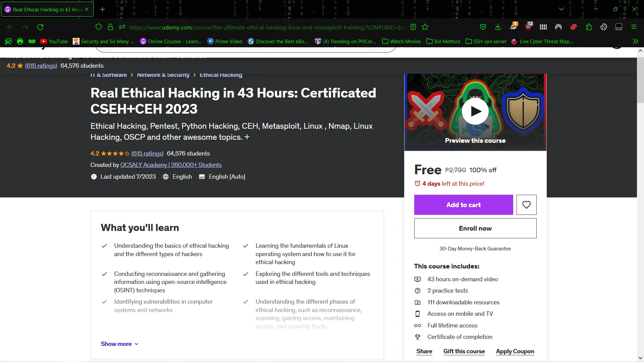This screenshot has height=362, width=644.
Task: Open 615 ratings link in sticky header
Action: pyautogui.click(x=41, y=66)
